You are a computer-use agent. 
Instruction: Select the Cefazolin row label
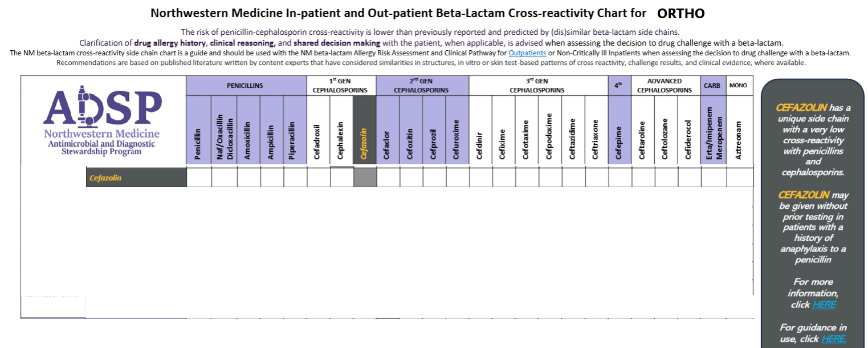(136, 178)
